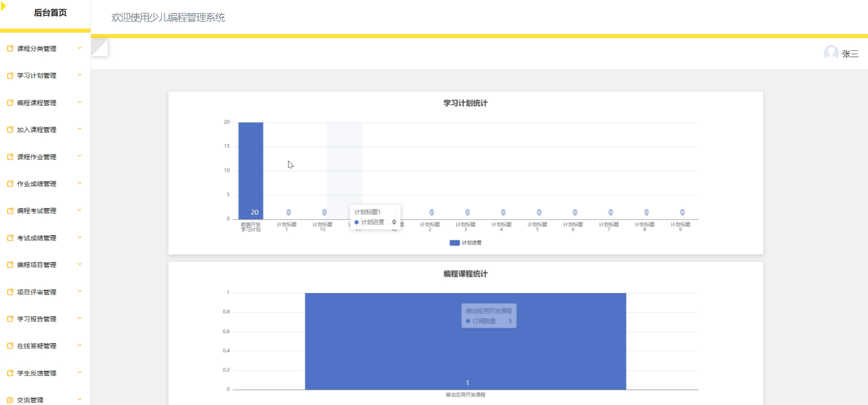The image size is (868, 405).
Task: Click the 作业成绩管理 menu icon
Action: (x=10, y=184)
